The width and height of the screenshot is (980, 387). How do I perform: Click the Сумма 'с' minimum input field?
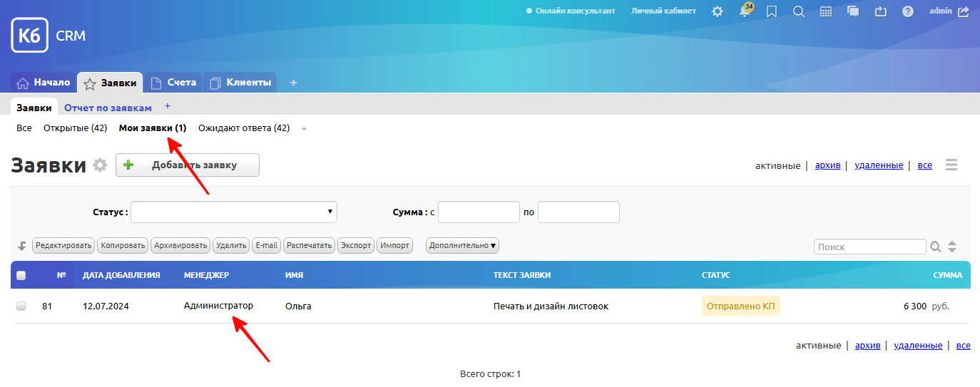(479, 212)
